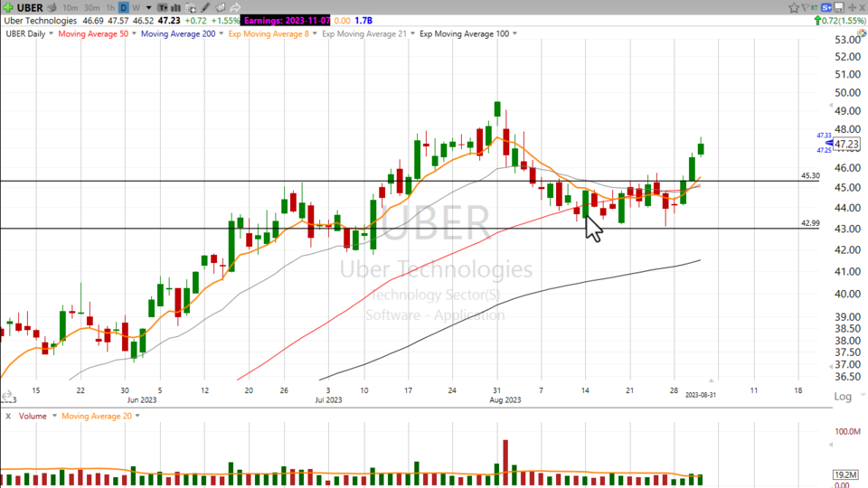The height and width of the screenshot is (488, 868).
Task: Click the 45.30 horizontal line price label
Action: click(810, 175)
